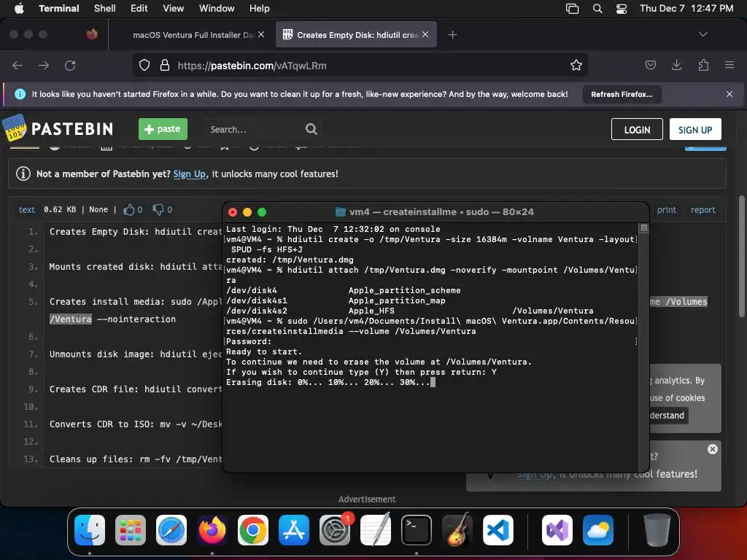747x560 pixels.
Task: Open Firefox from the Dock
Action: [x=212, y=530]
